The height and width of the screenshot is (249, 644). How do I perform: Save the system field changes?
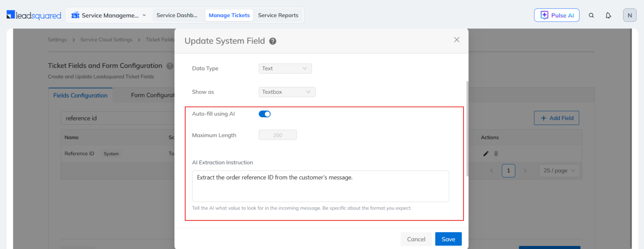pos(448,239)
